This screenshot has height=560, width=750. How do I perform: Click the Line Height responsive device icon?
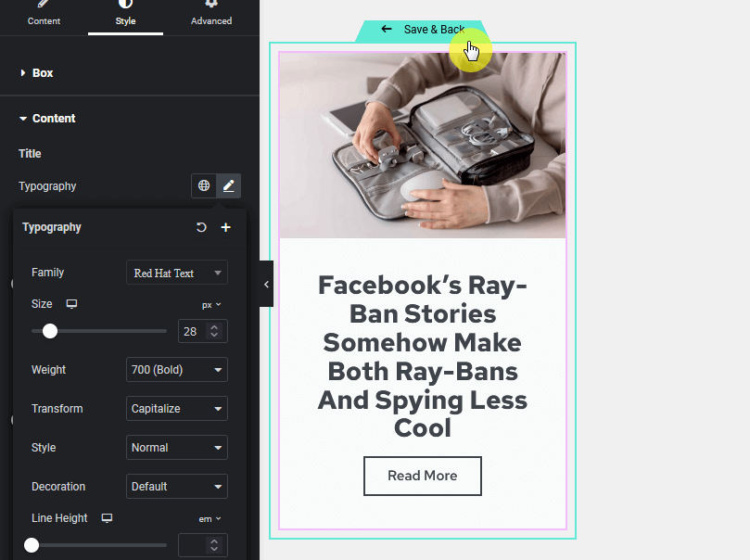pos(108,518)
